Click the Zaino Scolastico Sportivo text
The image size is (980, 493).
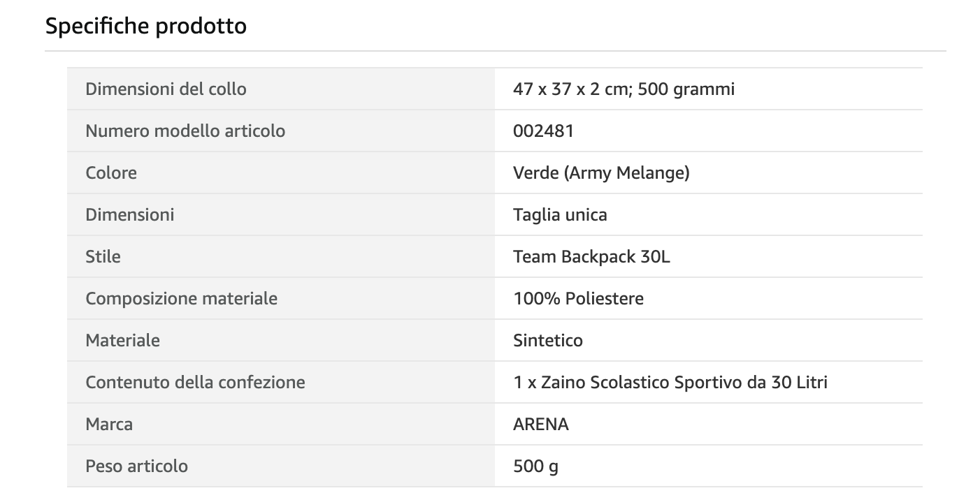tap(641, 382)
